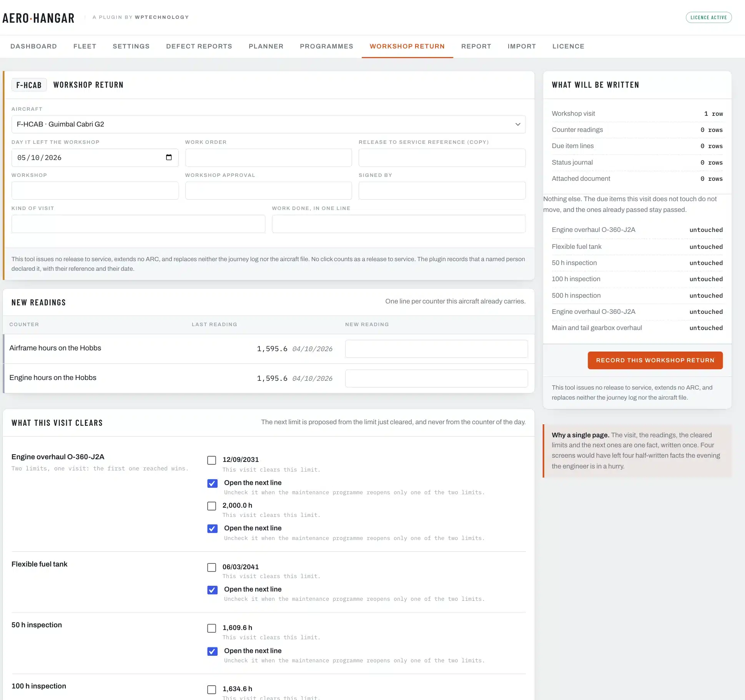Switch to the Fleet tab
This screenshot has width=745, height=700.
click(85, 46)
